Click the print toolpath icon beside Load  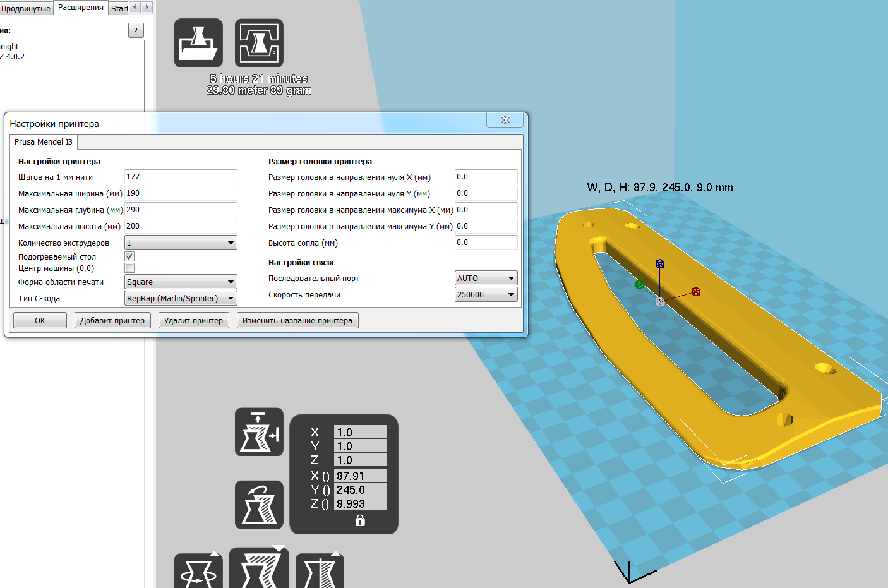coord(259,43)
